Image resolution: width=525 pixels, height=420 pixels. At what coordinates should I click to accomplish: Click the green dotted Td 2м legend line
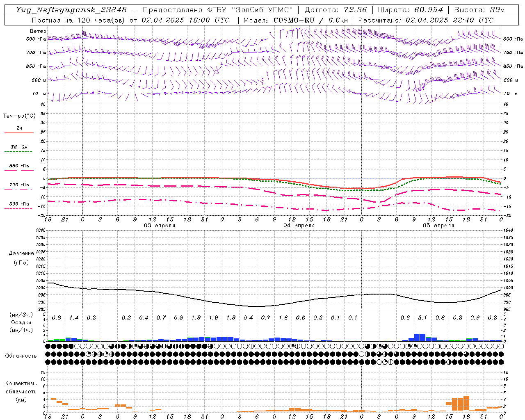tap(18, 151)
